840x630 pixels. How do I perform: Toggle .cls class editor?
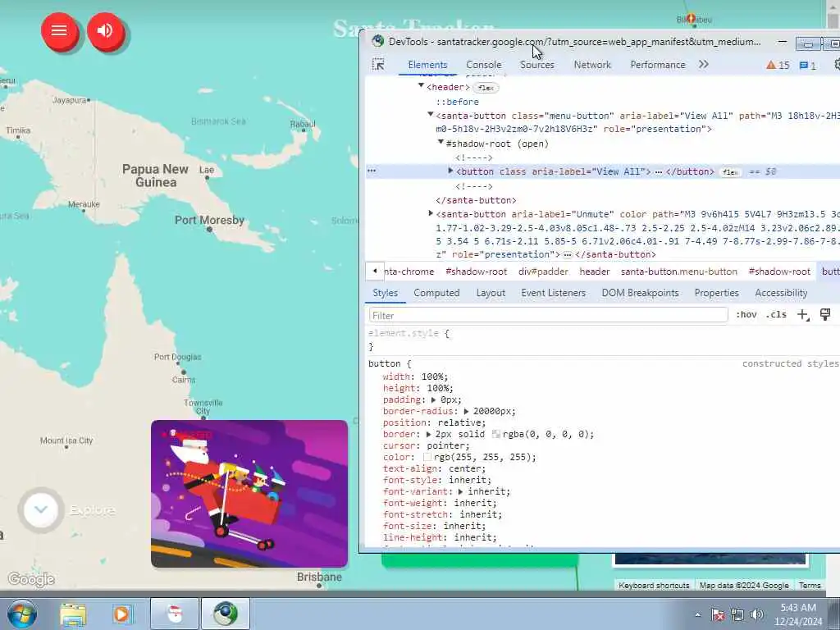[x=776, y=314]
